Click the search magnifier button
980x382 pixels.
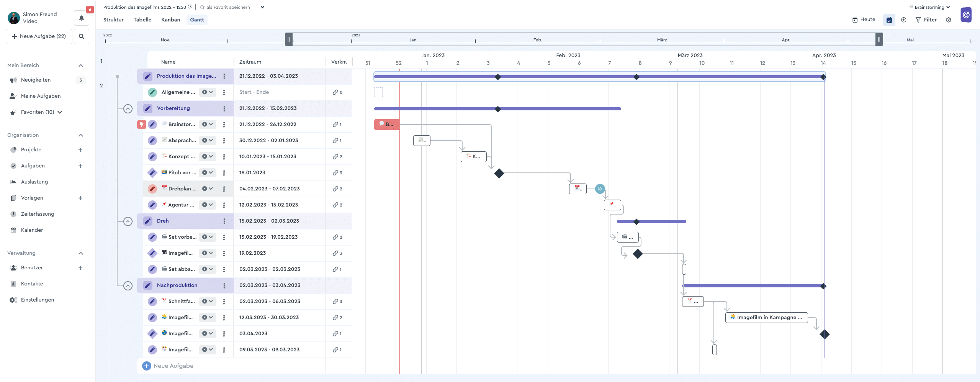[x=82, y=36]
